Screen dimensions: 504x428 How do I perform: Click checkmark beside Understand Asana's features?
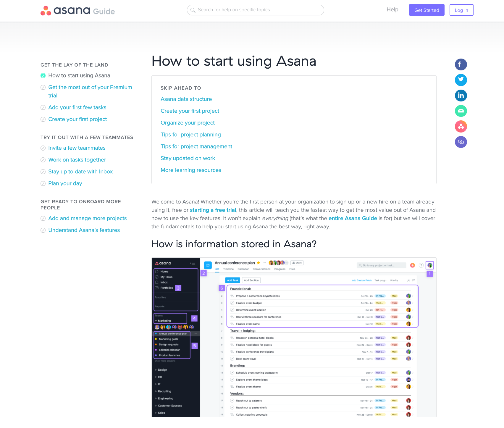(43, 230)
